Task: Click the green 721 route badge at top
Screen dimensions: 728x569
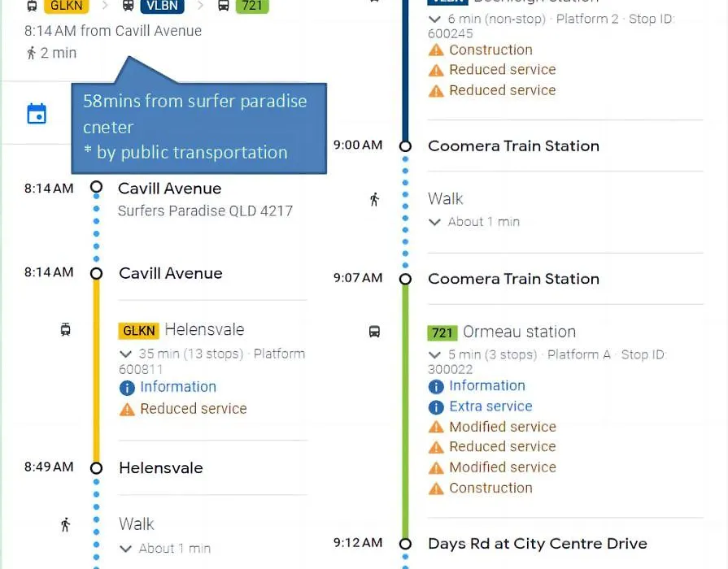Action: pyautogui.click(x=252, y=6)
